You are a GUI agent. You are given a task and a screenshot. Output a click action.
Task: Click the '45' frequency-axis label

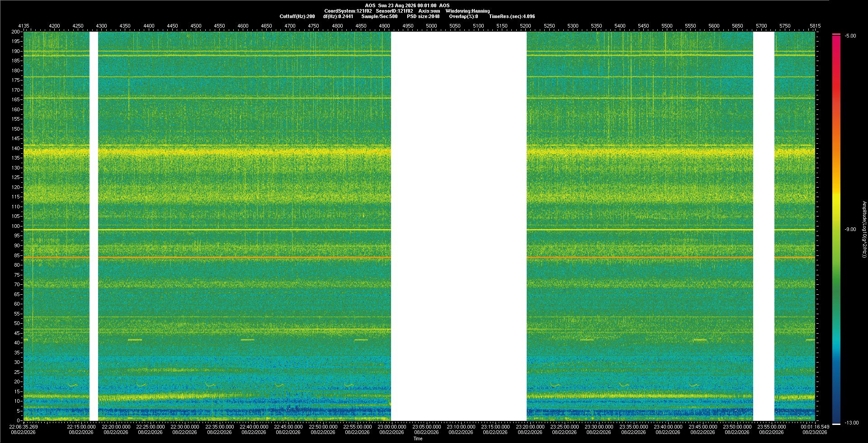coord(17,333)
